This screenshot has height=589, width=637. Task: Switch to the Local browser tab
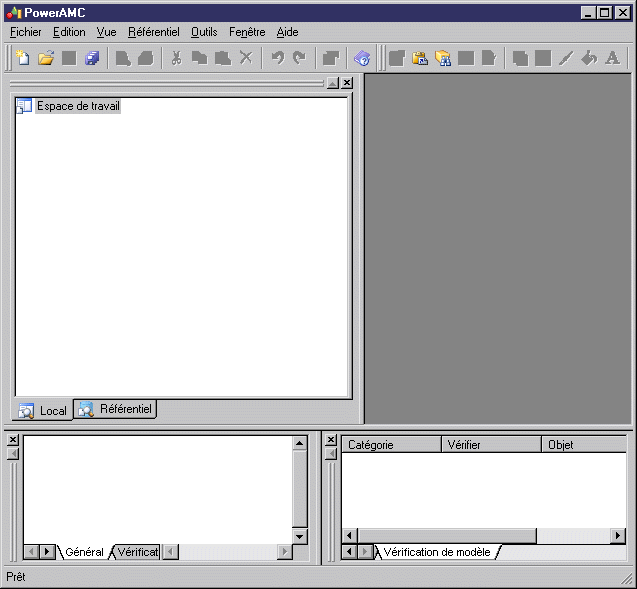(x=43, y=410)
